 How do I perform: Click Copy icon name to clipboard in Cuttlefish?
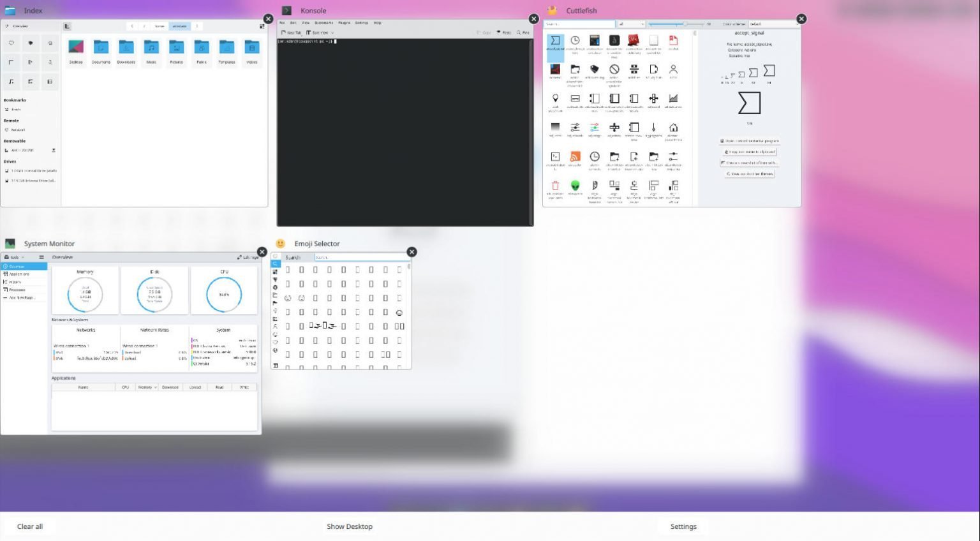click(x=750, y=152)
